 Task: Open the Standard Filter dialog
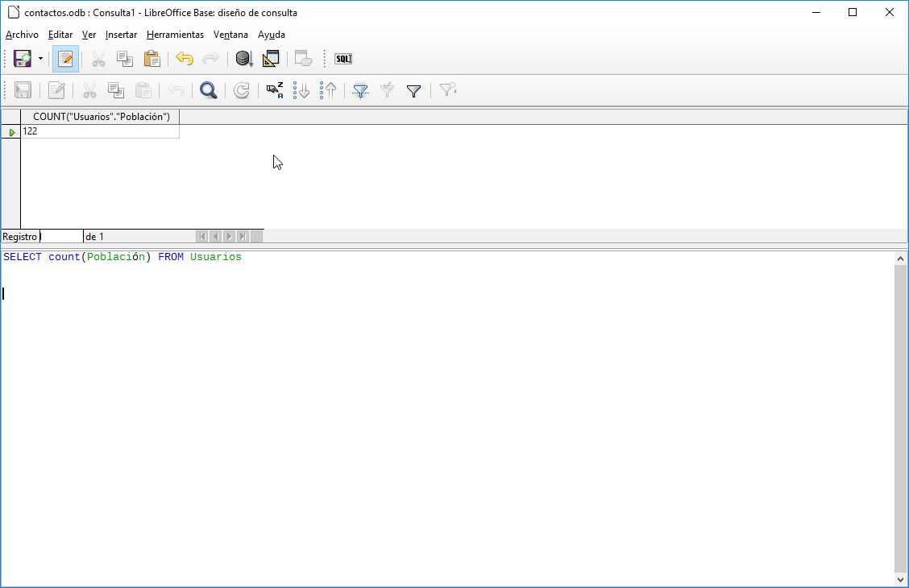click(x=413, y=89)
